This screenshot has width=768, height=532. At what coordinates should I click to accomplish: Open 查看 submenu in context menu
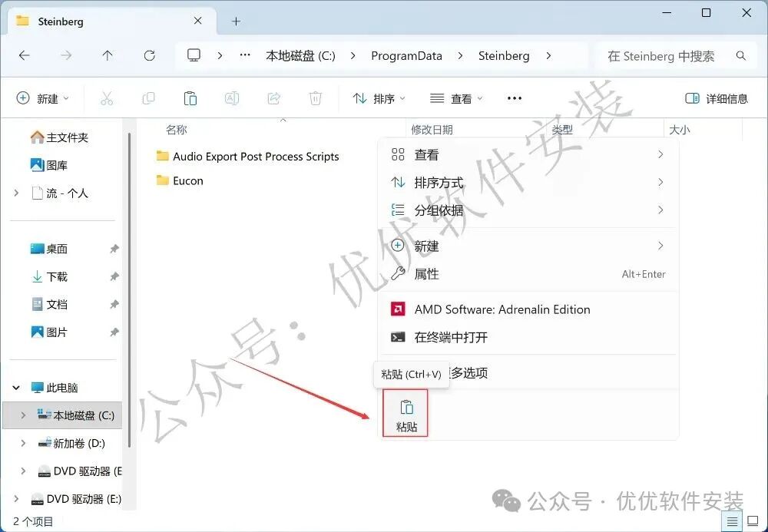[528, 154]
